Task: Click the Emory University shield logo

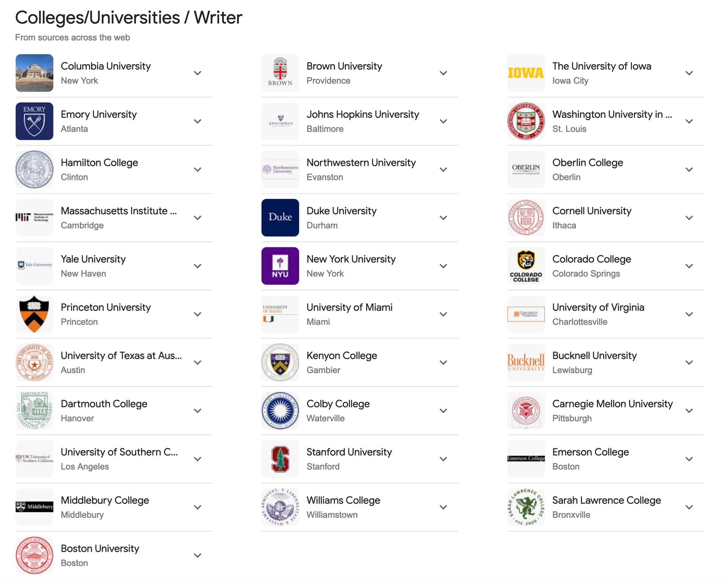Action: click(34, 121)
